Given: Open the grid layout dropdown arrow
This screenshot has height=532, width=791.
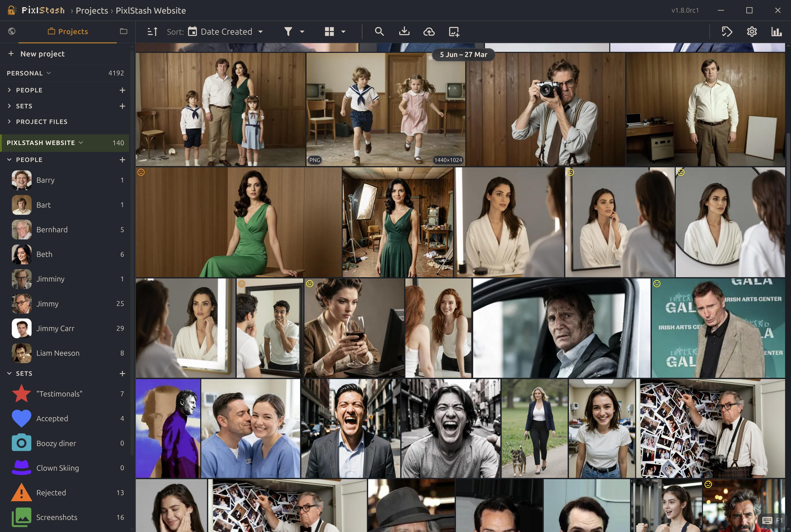Looking at the screenshot, I should point(344,32).
